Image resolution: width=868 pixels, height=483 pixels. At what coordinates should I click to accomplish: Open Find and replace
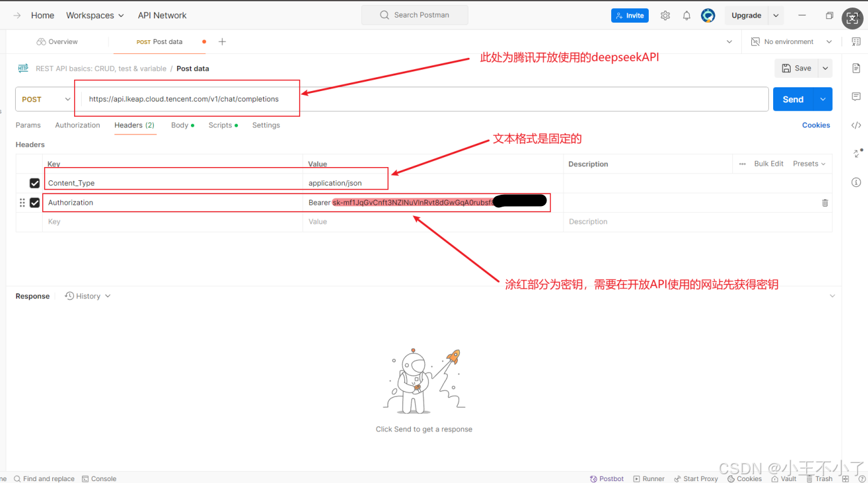[44, 479]
